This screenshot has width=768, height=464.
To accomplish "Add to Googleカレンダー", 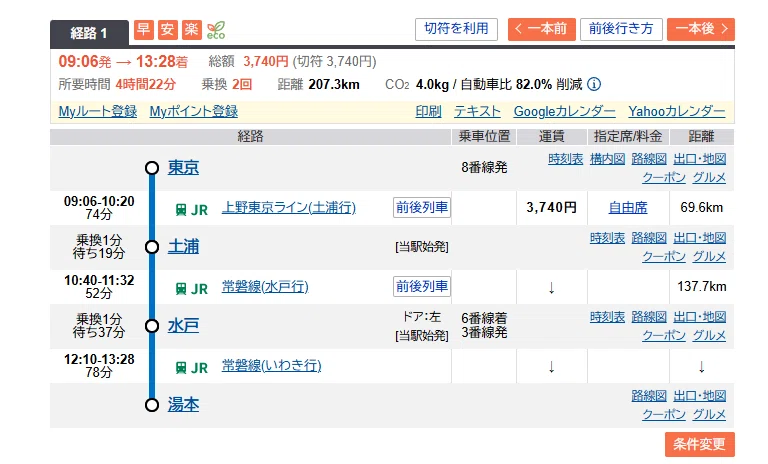I will (x=564, y=112).
